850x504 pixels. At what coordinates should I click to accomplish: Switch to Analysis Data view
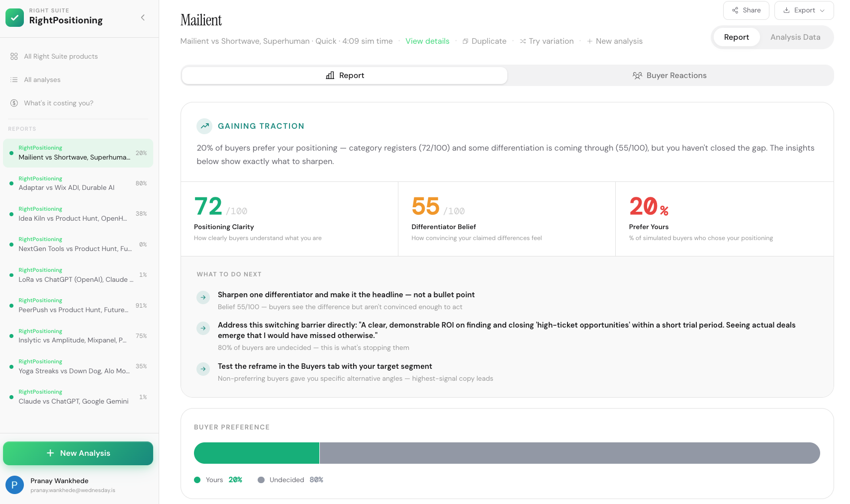click(x=795, y=37)
